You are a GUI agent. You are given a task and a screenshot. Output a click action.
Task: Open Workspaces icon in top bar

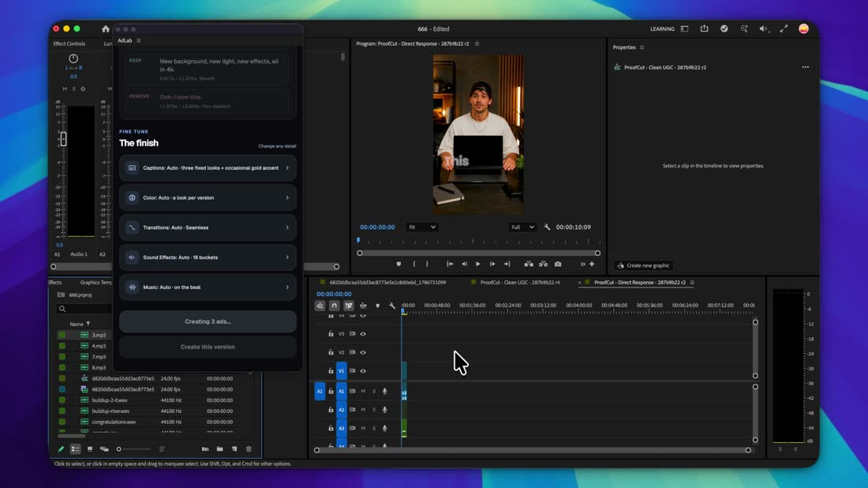[x=685, y=28]
